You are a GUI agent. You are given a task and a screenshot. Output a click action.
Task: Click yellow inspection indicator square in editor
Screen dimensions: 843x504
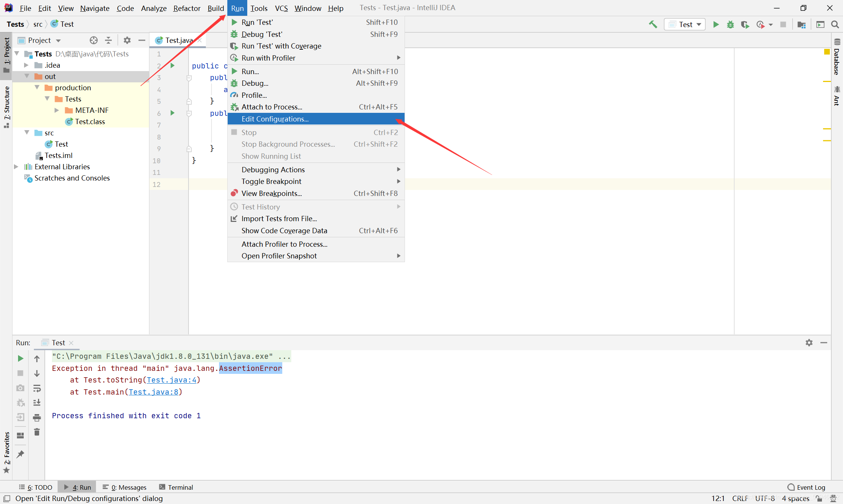click(x=826, y=52)
